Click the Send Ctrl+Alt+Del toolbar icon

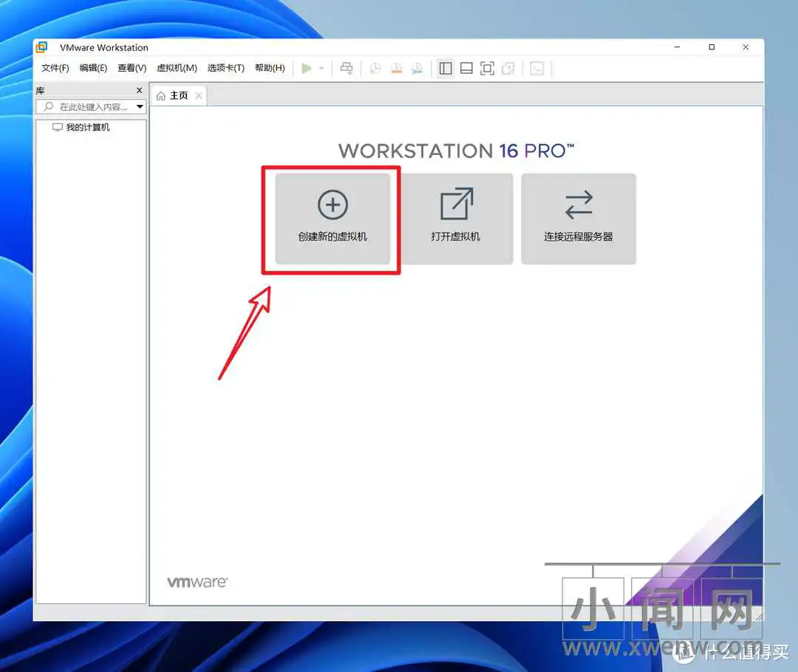346,68
